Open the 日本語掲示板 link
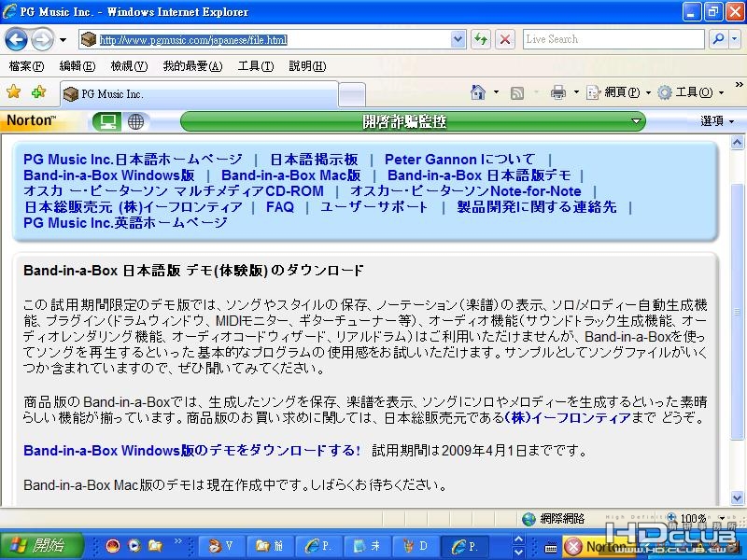 314,159
